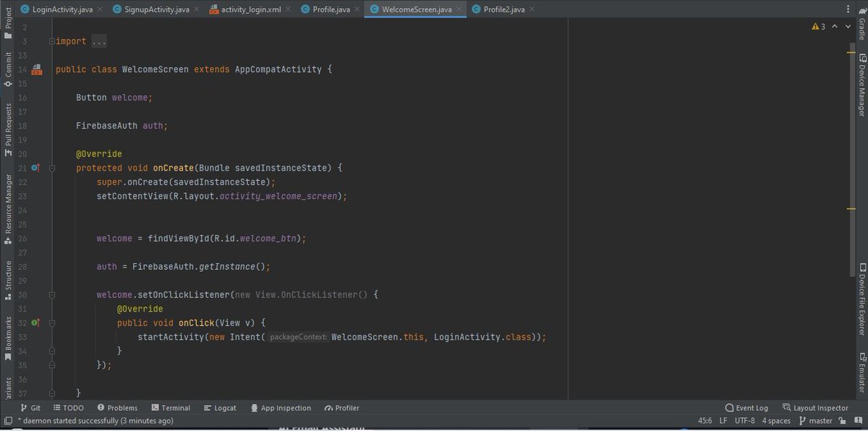Open the Logcat tool window

pyautogui.click(x=220, y=408)
